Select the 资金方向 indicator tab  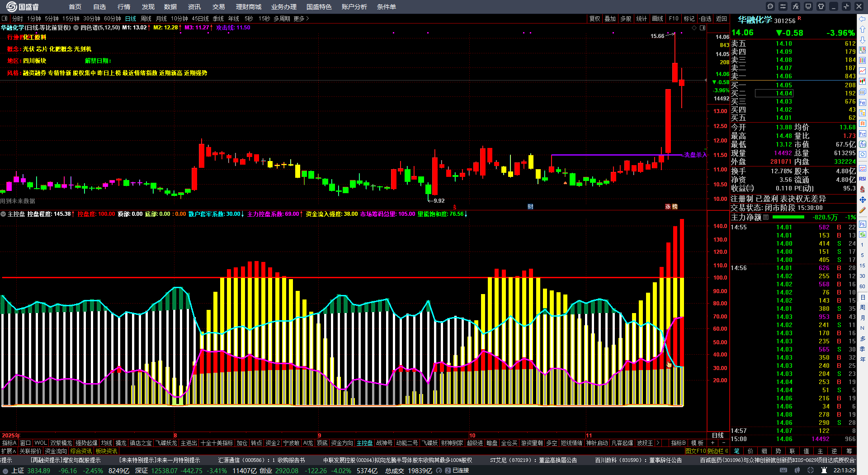click(342, 443)
